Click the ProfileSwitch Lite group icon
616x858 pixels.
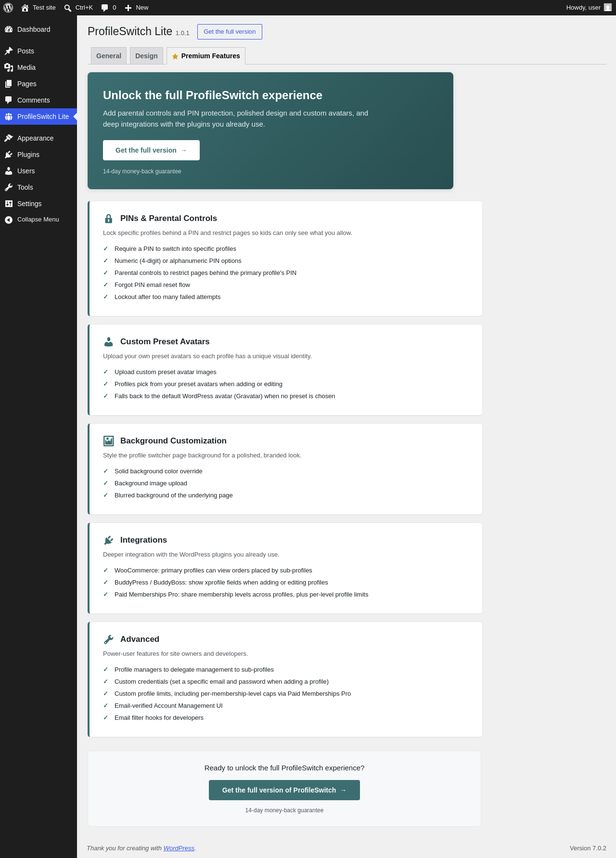point(9,117)
